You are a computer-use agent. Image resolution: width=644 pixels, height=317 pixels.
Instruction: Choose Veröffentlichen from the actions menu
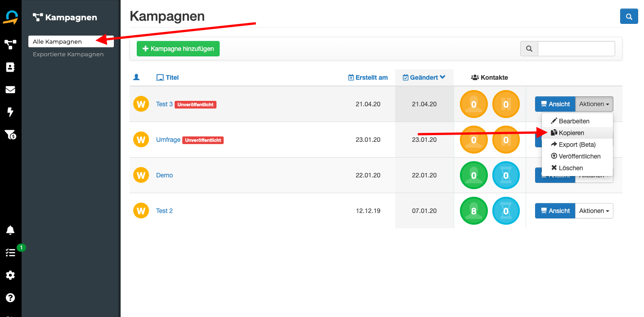(577, 156)
